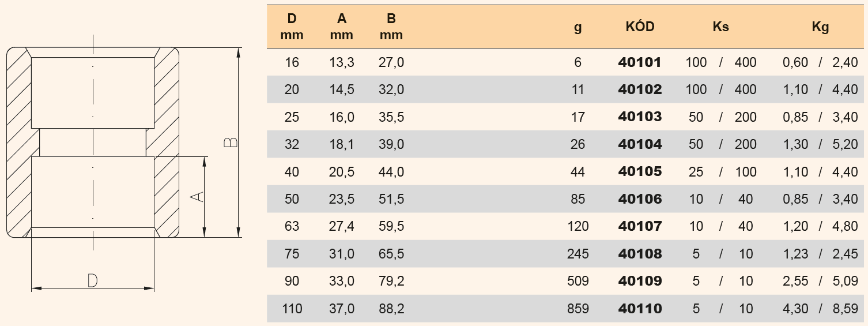The height and width of the screenshot is (326, 868).
Task: Select the 2,55 / 5,09 Kg cell
Action: pyautogui.click(x=820, y=282)
